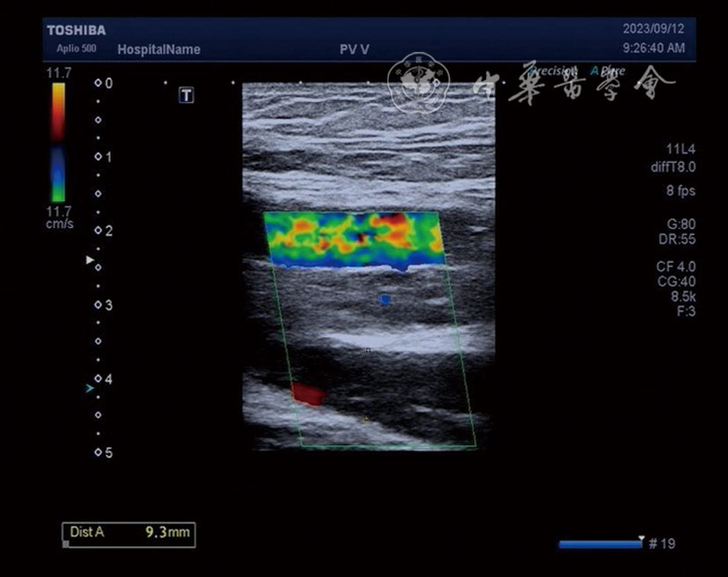The width and height of the screenshot is (728, 577).
Task: Select the APure imaging indicator
Action: click(607, 71)
